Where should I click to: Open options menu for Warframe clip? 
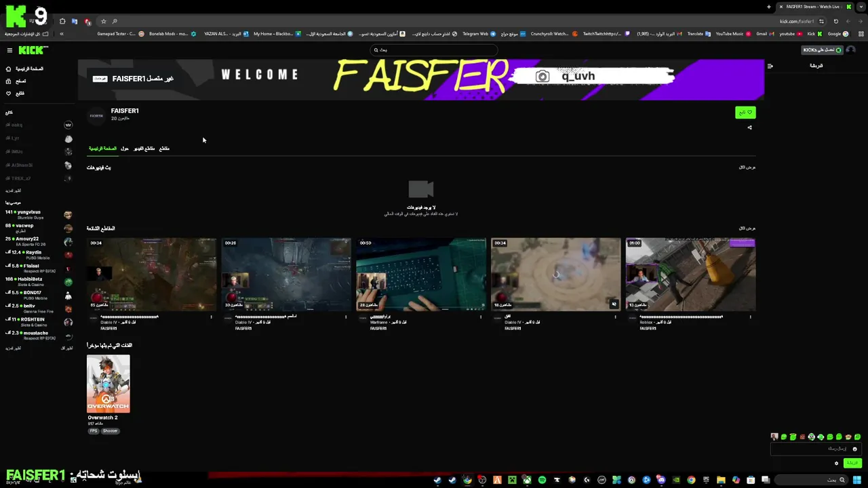click(x=481, y=317)
